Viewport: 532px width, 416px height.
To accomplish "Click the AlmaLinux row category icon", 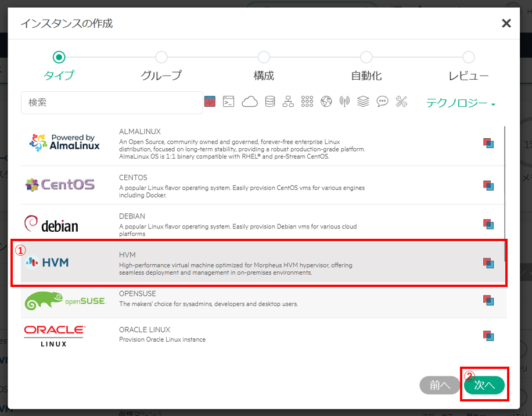I will click(x=488, y=143).
